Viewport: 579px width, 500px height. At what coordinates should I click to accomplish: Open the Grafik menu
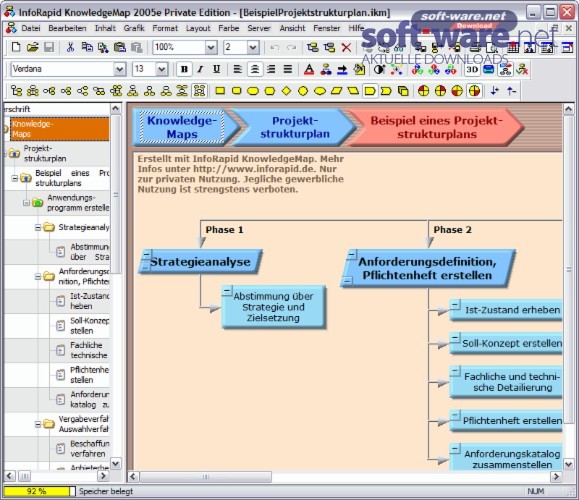click(x=134, y=28)
